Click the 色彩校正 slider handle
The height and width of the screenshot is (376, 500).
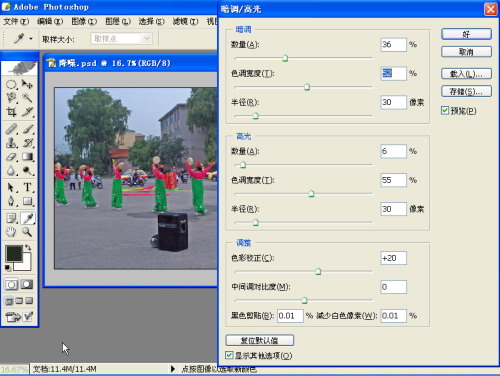(x=318, y=271)
